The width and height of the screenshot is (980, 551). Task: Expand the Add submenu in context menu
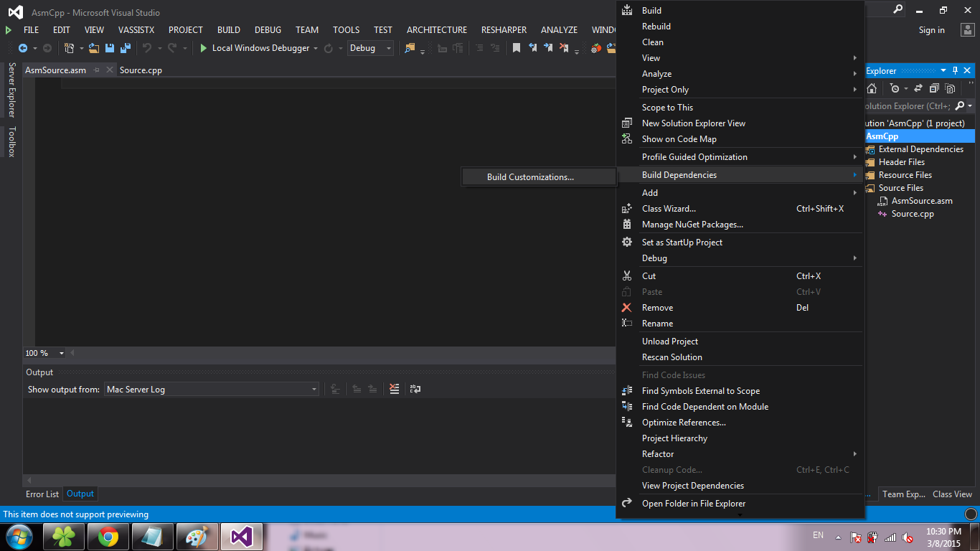click(x=740, y=193)
